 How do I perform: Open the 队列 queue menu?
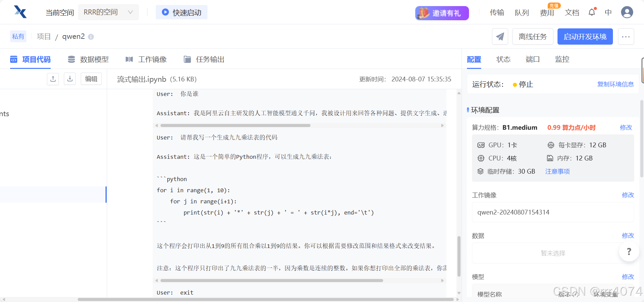pyautogui.click(x=522, y=12)
